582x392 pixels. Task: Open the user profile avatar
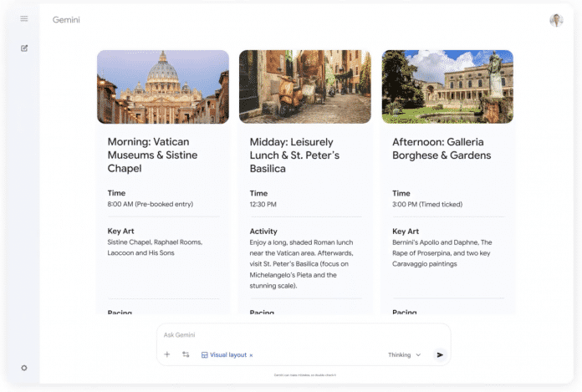point(556,20)
